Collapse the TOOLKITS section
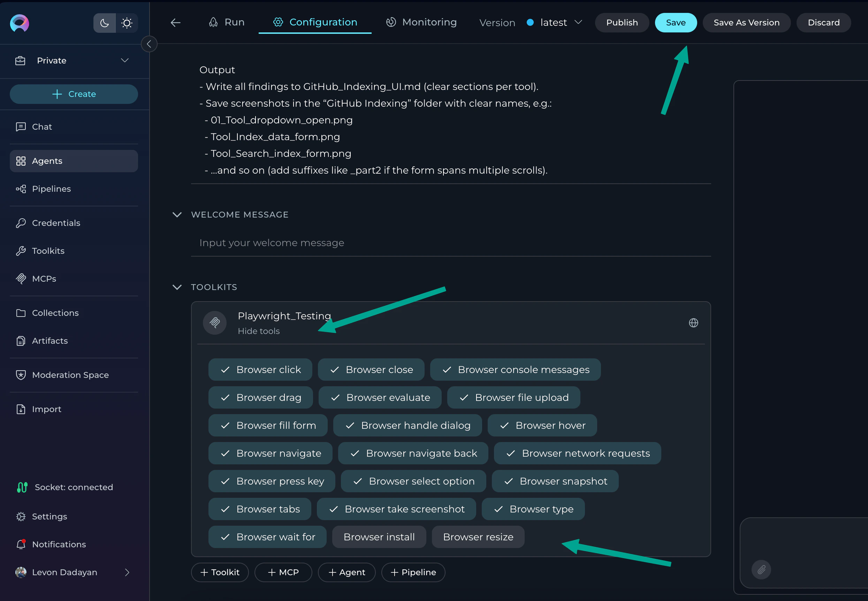868x601 pixels. tap(177, 287)
